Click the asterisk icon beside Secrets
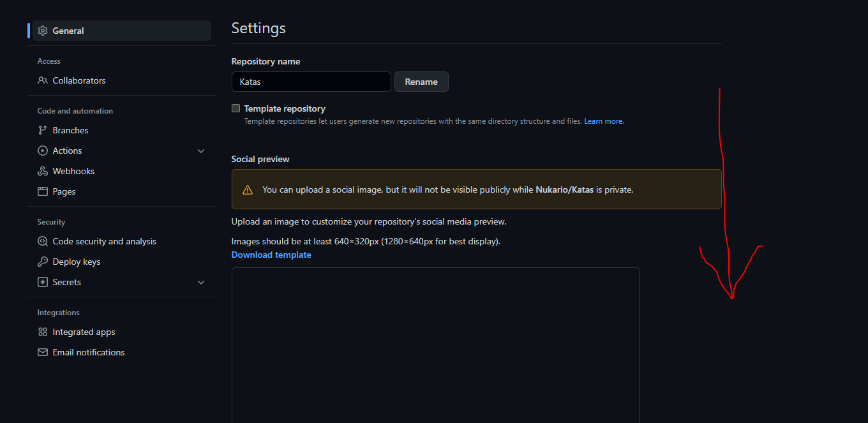 coord(43,282)
